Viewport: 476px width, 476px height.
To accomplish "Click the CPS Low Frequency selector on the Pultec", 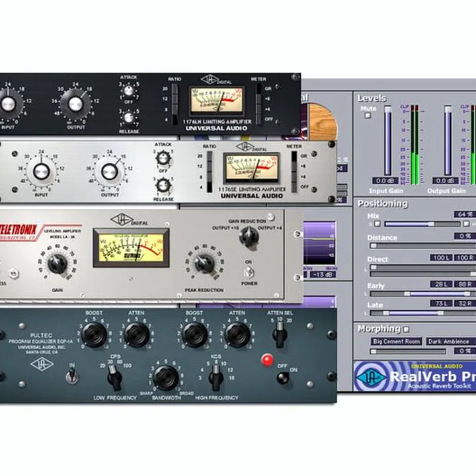I will coord(114,377).
